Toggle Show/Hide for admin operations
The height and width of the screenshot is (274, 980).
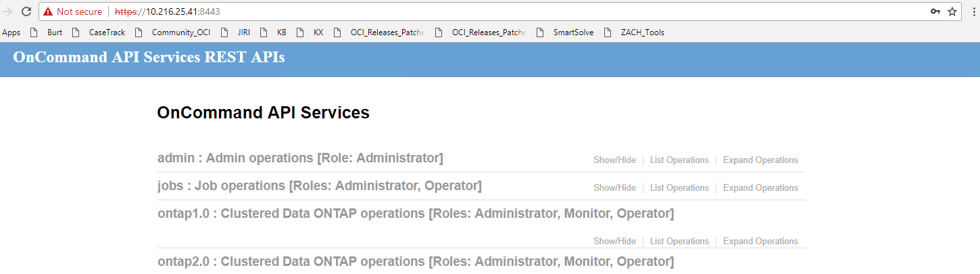point(614,160)
